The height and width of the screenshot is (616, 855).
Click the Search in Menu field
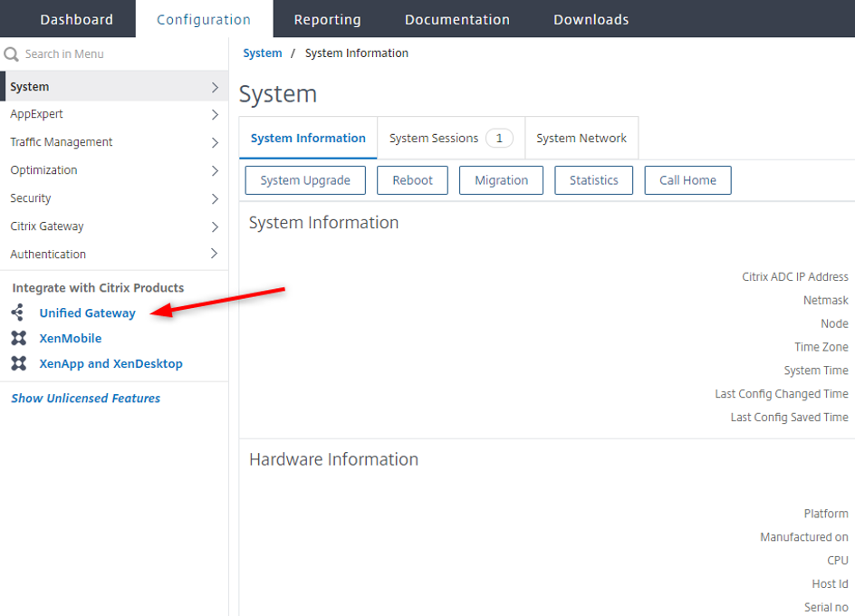pyautogui.click(x=114, y=54)
